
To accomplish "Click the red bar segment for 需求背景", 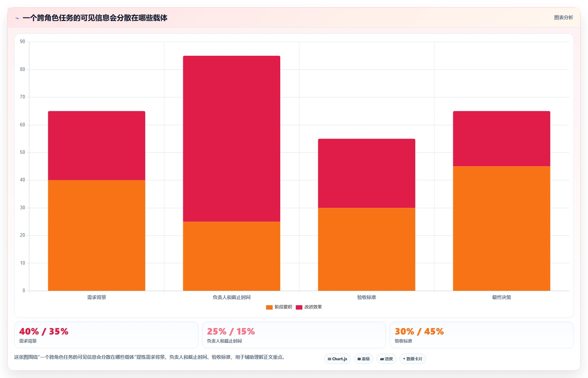I will [x=97, y=146].
